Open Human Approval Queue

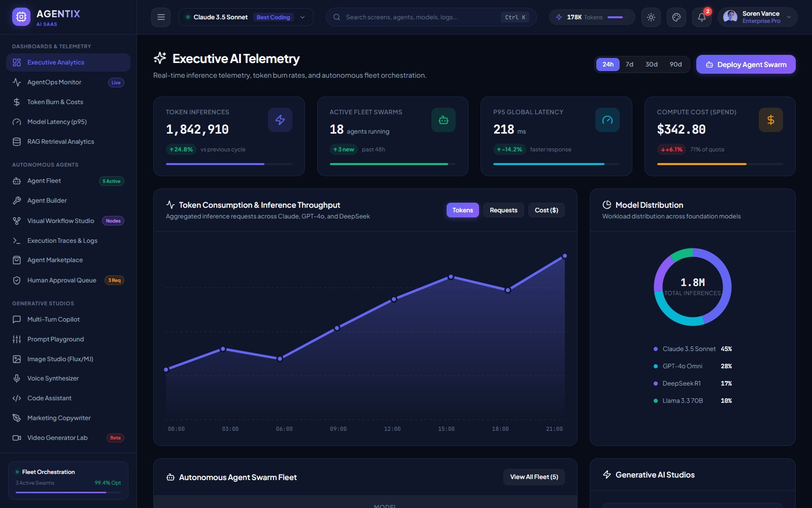click(68, 280)
